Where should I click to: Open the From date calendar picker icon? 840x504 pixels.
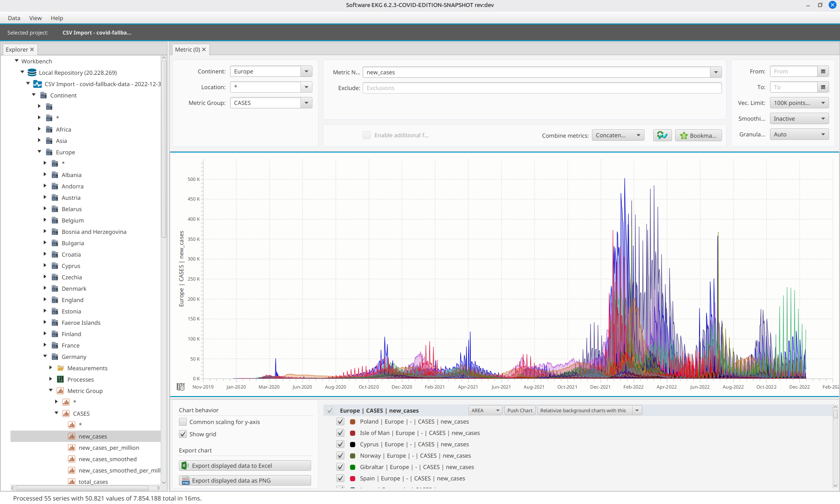(x=823, y=72)
